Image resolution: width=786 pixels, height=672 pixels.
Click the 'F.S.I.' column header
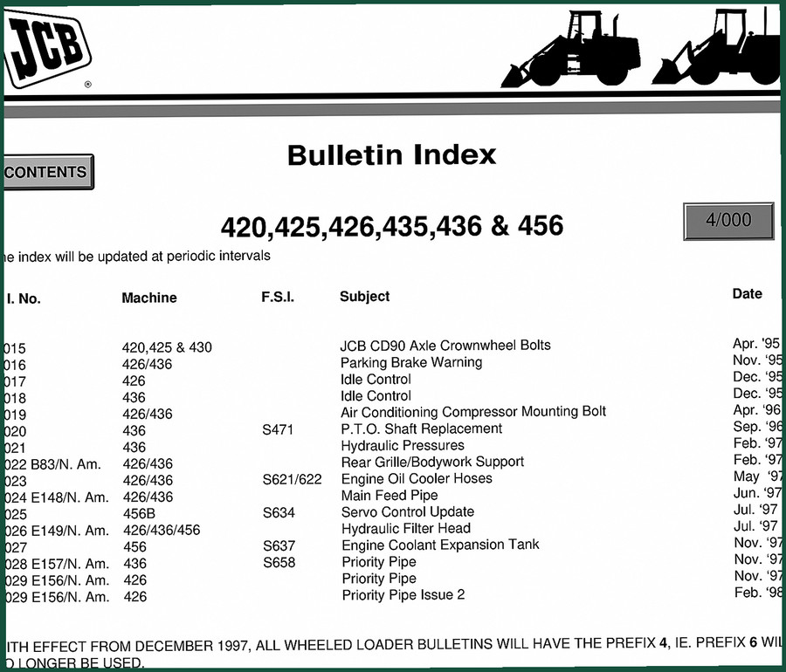click(277, 297)
